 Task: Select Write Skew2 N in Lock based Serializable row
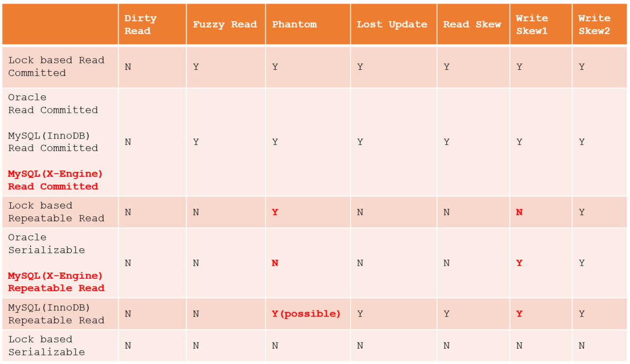pyautogui.click(x=582, y=346)
